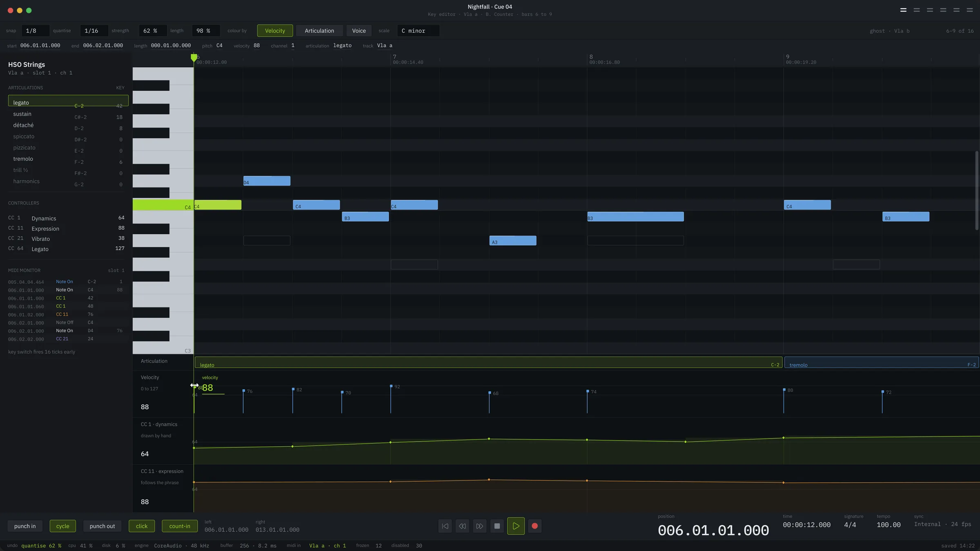Select the tremolo articulation in the list
This screenshot has height=551, width=980.
(68, 159)
